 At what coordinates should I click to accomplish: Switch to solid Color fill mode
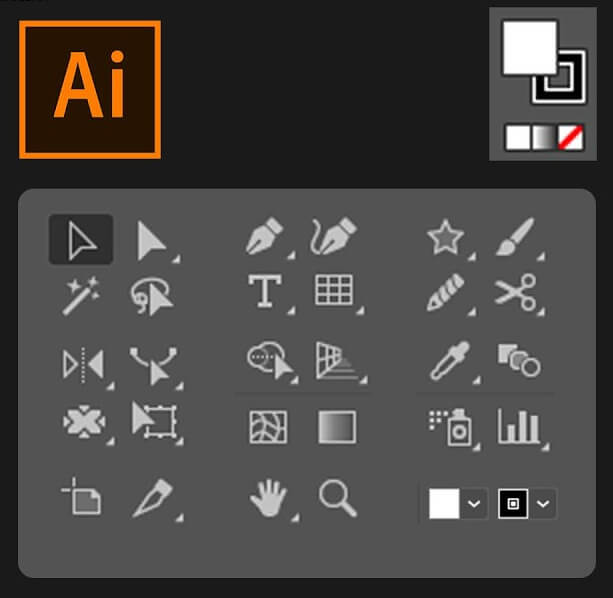(x=517, y=138)
